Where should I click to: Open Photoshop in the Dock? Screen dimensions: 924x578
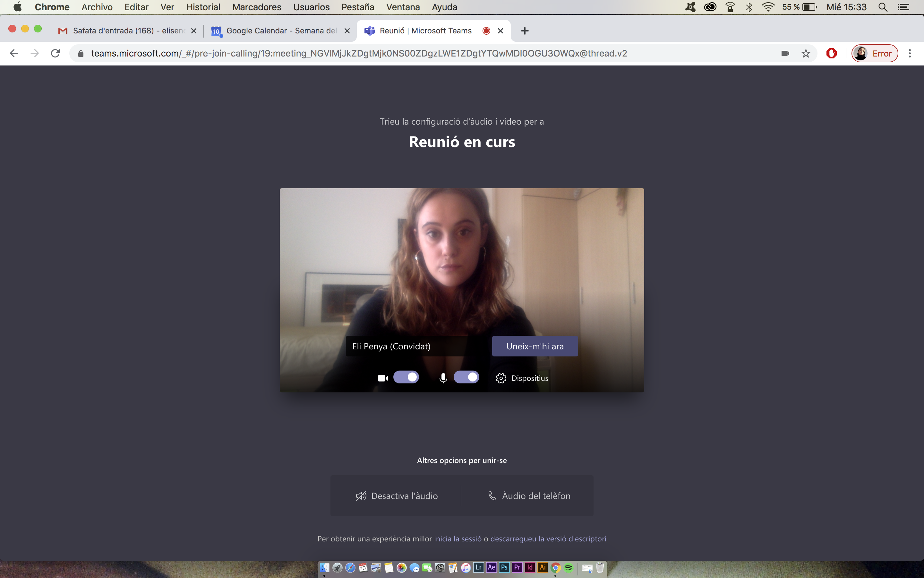[504, 567]
